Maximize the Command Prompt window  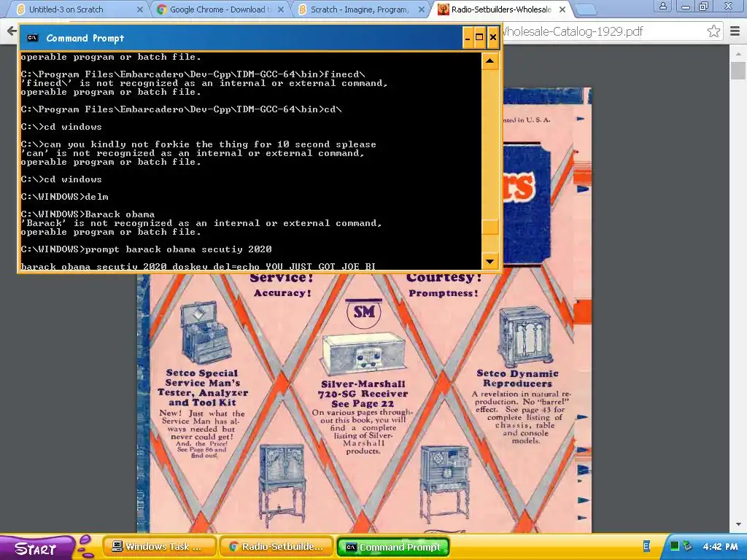[x=479, y=38]
